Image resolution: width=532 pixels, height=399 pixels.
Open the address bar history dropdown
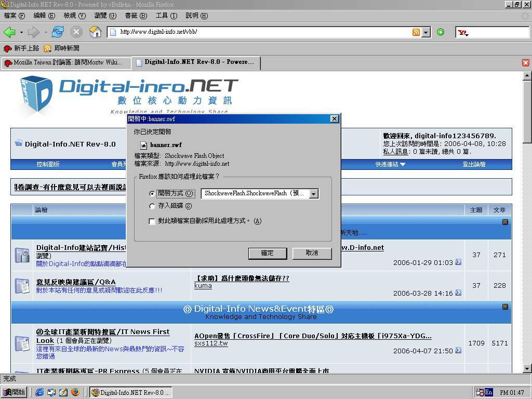coord(426,32)
